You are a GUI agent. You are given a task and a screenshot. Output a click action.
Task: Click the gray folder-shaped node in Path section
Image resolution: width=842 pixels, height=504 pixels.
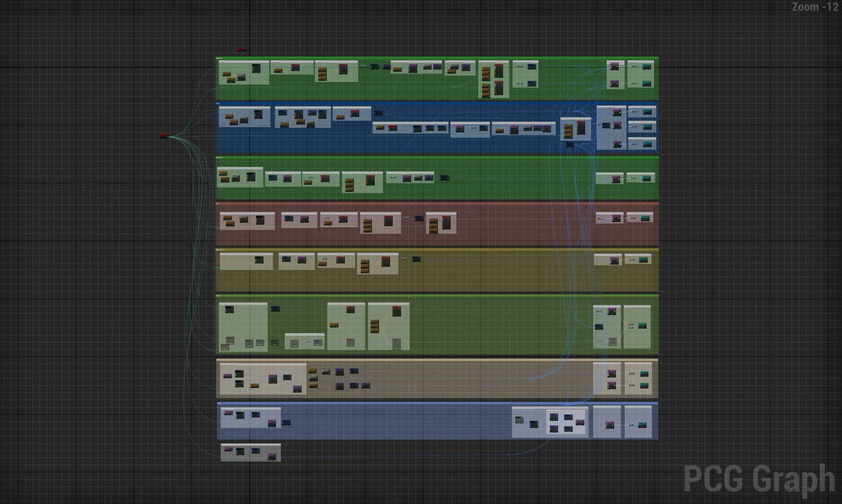point(519,420)
